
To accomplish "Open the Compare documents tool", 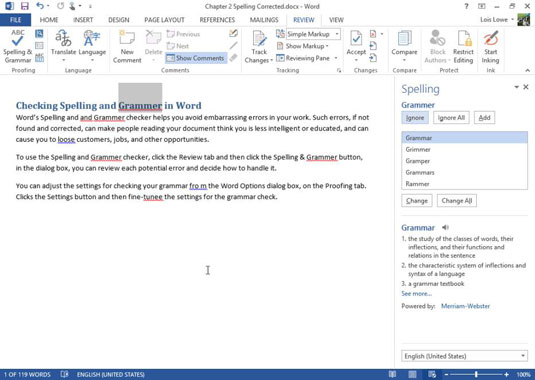I will (x=404, y=46).
